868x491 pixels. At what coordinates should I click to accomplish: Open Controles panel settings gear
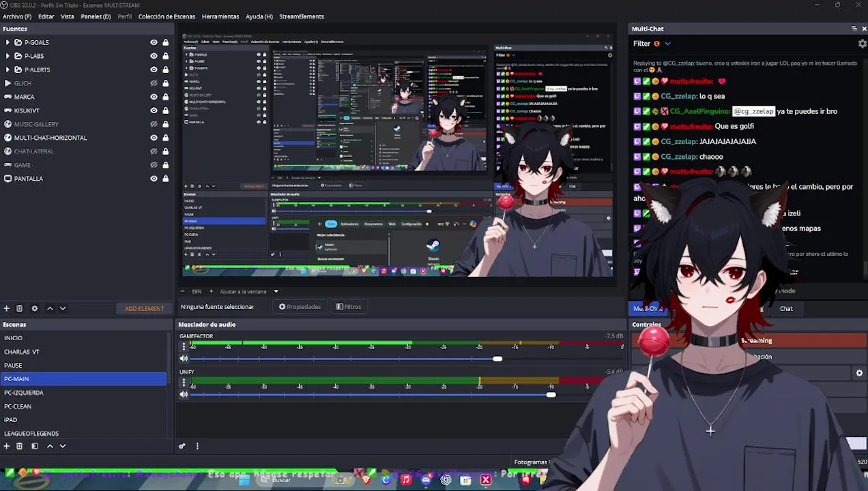[859, 373]
